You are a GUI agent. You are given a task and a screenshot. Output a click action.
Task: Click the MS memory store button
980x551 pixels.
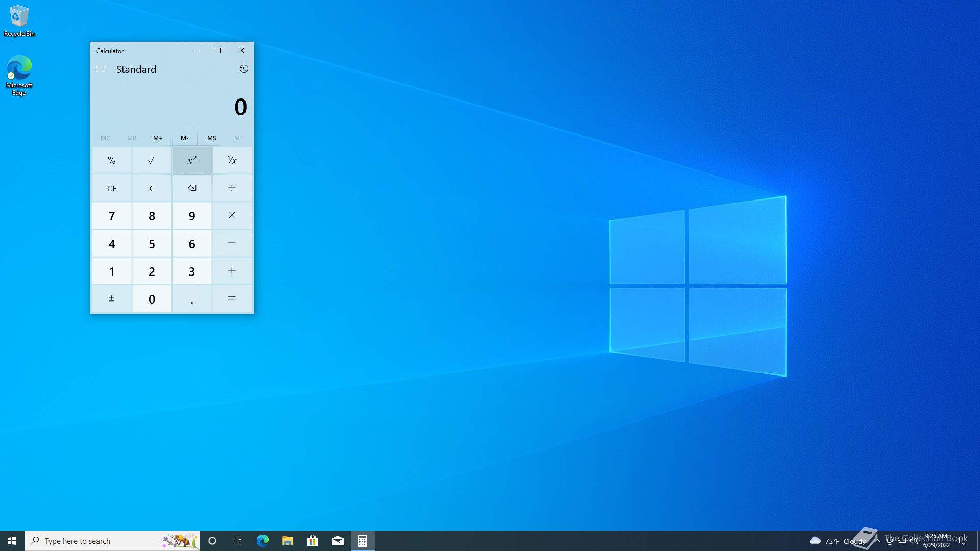tap(211, 138)
